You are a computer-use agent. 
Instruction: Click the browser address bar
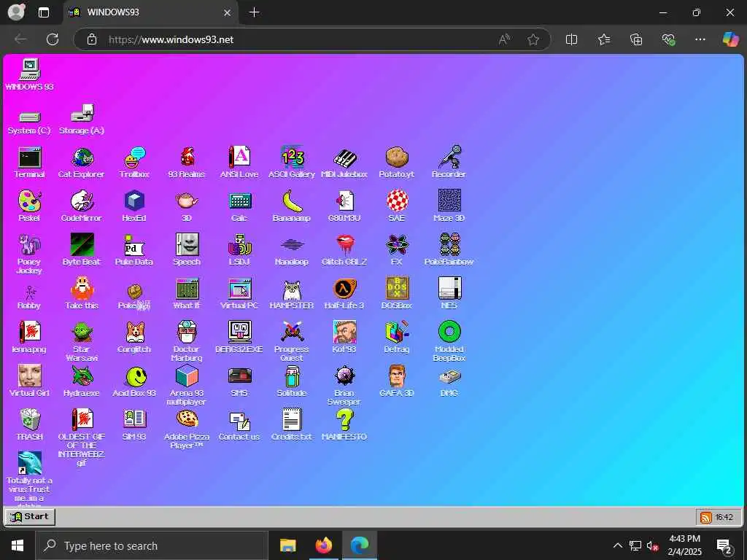tap(312, 39)
